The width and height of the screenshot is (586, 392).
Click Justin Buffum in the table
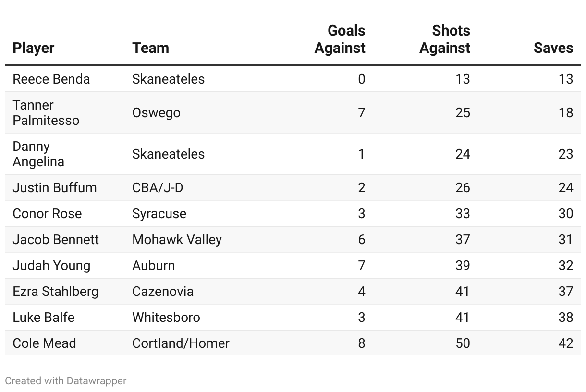pos(55,187)
